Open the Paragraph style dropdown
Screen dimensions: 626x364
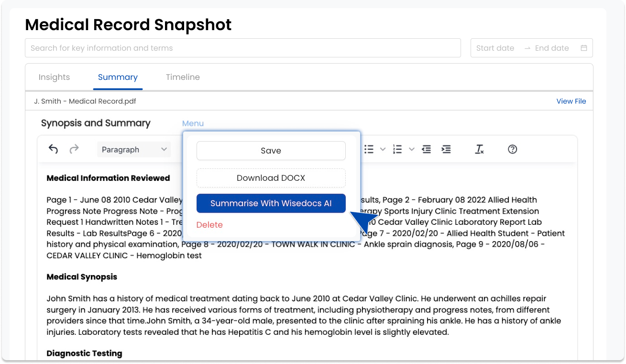[134, 149]
